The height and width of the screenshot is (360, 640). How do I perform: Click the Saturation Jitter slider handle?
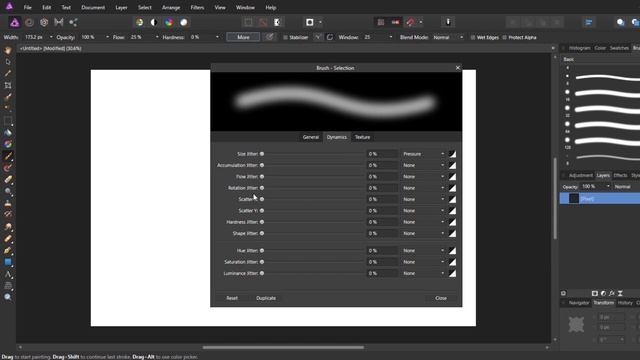(262, 262)
